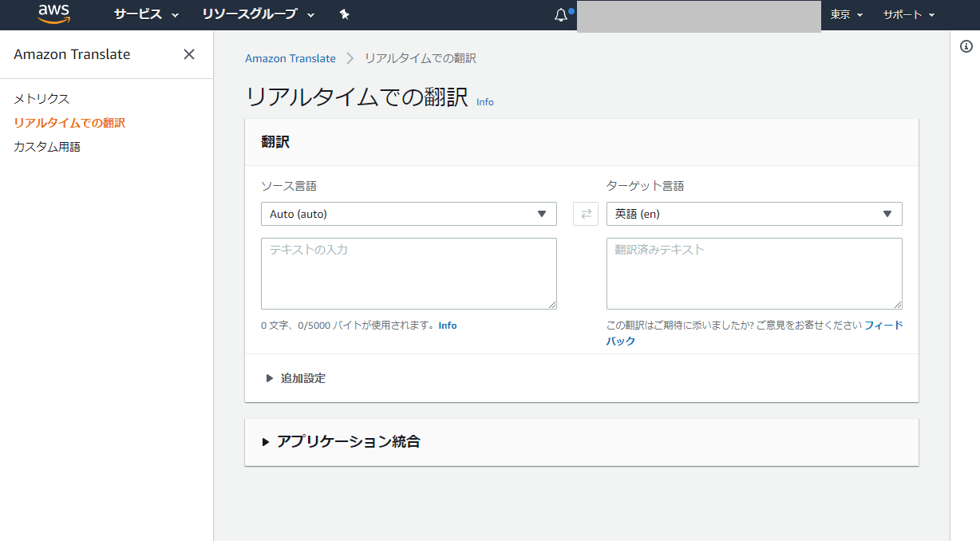Click the Amazon Translate breadcrumb link
980x541 pixels.
click(290, 57)
